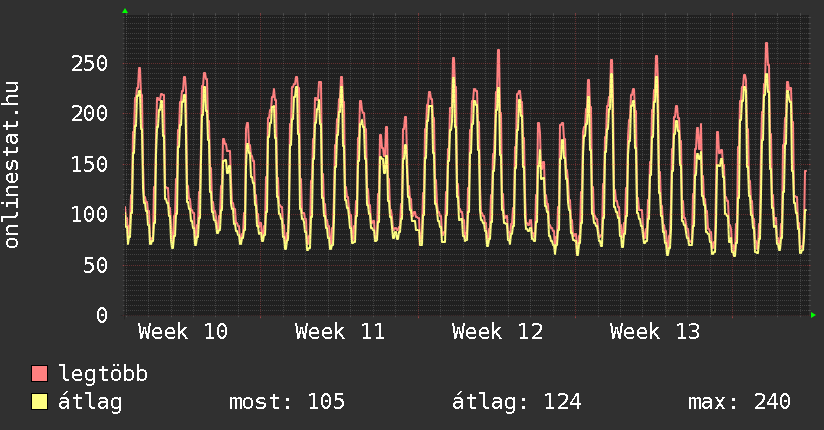Click the átlag legend text beside the yellow swatch
Viewport: 824px width, 430px height.
[x=90, y=402]
